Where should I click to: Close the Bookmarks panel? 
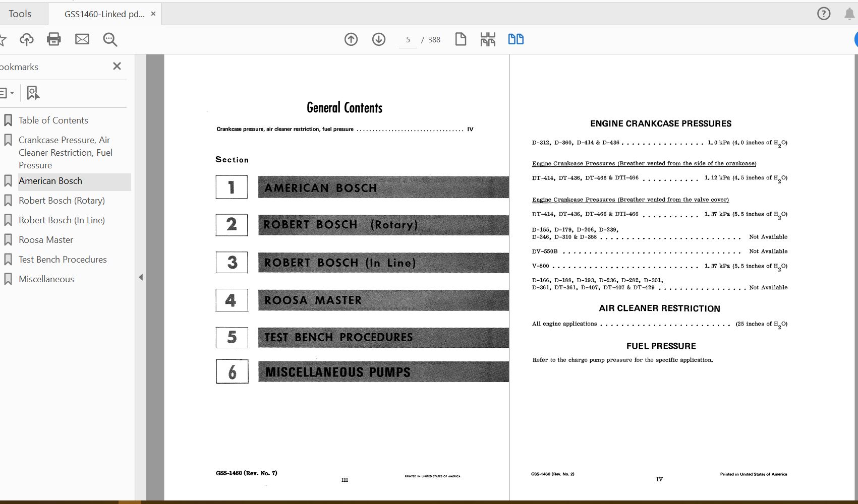point(117,66)
